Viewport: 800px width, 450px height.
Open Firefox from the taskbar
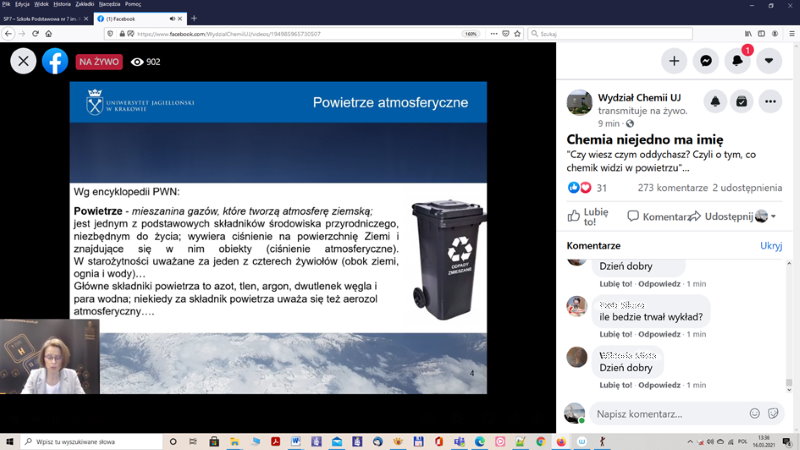point(561,442)
